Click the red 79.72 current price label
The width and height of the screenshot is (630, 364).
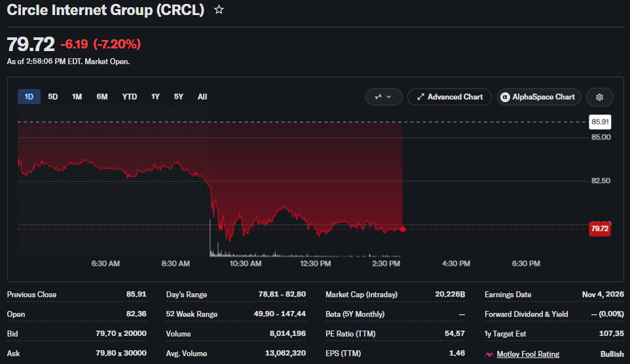pyautogui.click(x=600, y=228)
